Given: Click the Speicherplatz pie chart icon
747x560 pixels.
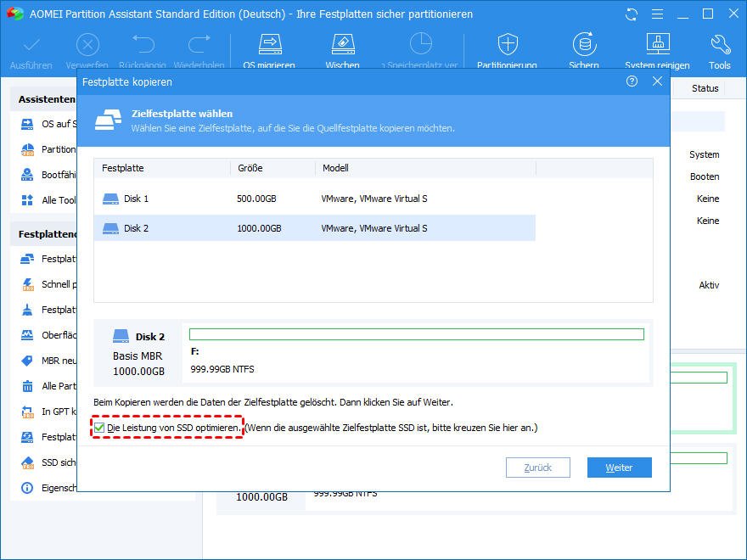Looking at the screenshot, I should pyautogui.click(x=421, y=44).
